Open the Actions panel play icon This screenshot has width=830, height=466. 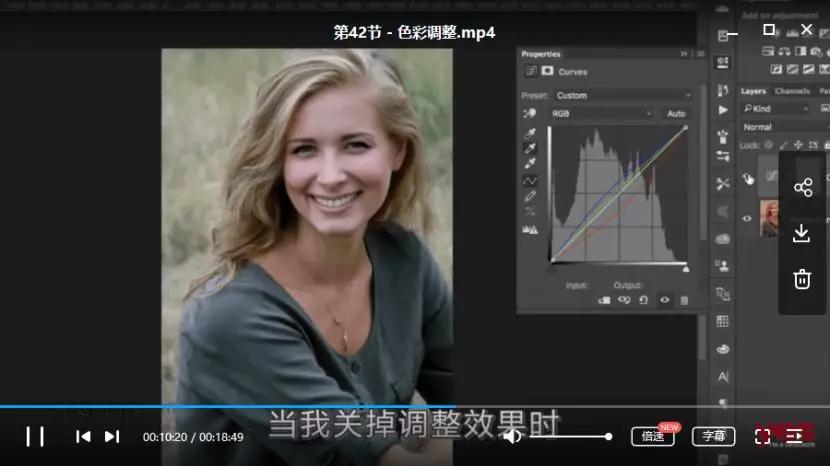coord(723,110)
